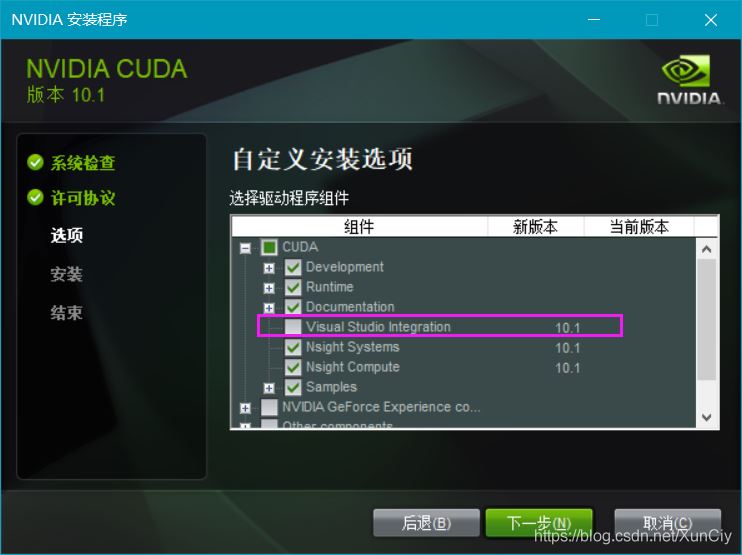Viewport: 742px width, 555px height.
Task: Toggle the top-level CUDA checkbox
Action: pyautogui.click(x=269, y=247)
